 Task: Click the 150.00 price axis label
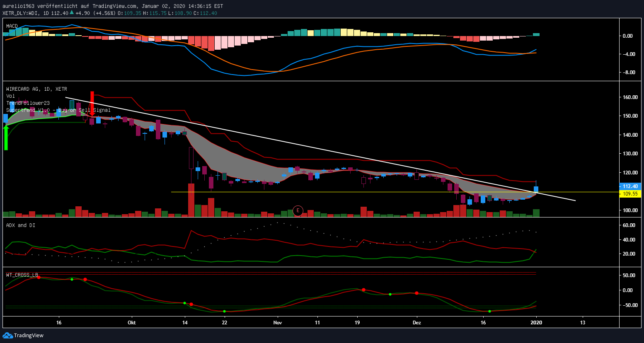(x=630, y=116)
